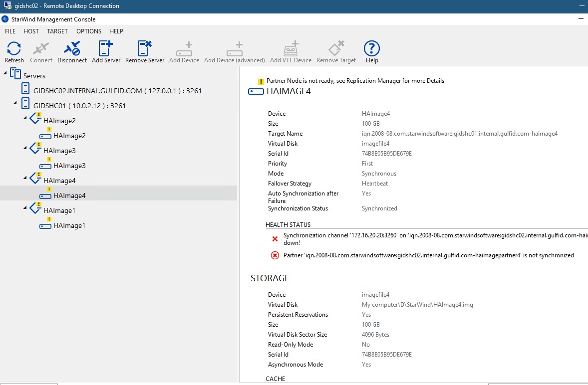The width and height of the screenshot is (588, 385).
Task: Click the HAImage4 target icon
Action: (35, 178)
